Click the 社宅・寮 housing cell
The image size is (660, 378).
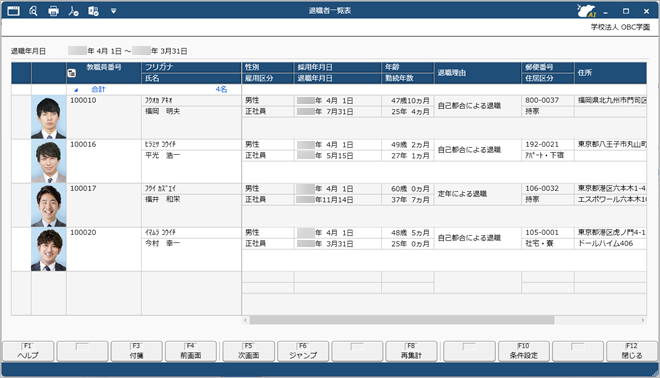(548, 243)
